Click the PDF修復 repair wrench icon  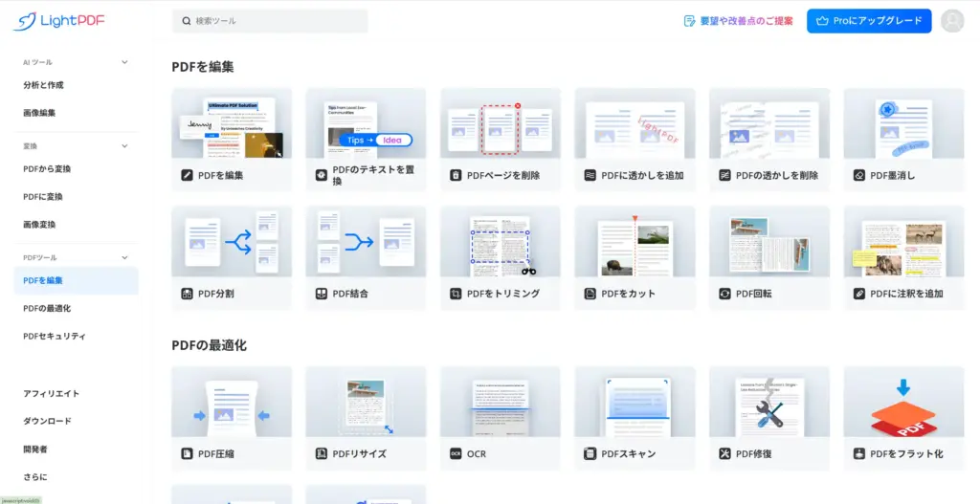pyautogui.click(x=725, y=453)
